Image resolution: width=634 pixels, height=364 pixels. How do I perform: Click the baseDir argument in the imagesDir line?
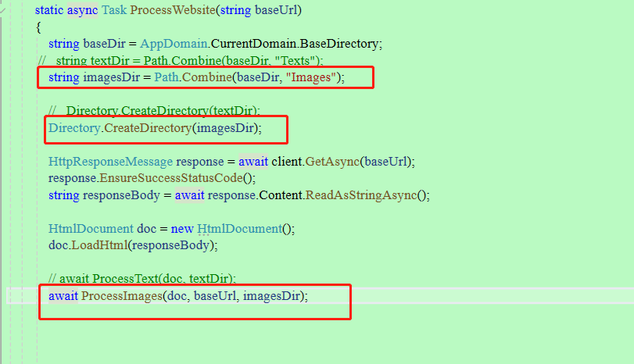coord(258,77)
